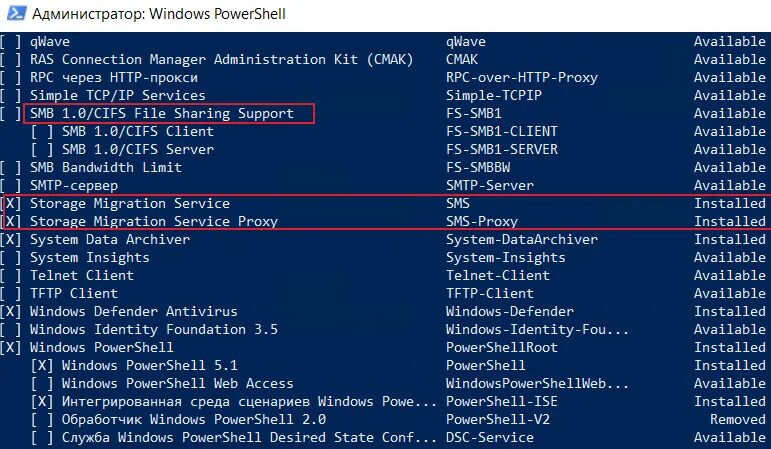Click the Removed status of PowerShell-V2

(738, 420)
